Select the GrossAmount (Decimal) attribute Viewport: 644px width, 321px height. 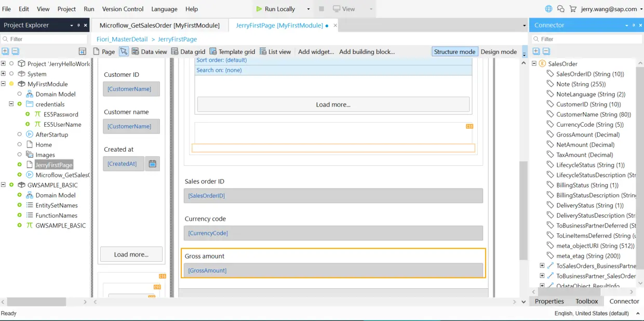pyautogui.click(x=588, y=135)
